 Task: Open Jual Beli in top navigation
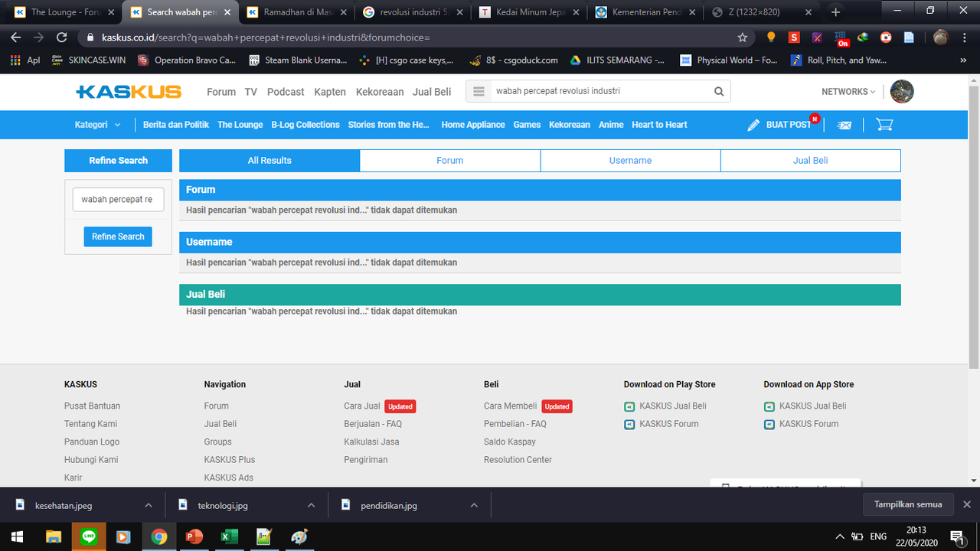(432, 92)
